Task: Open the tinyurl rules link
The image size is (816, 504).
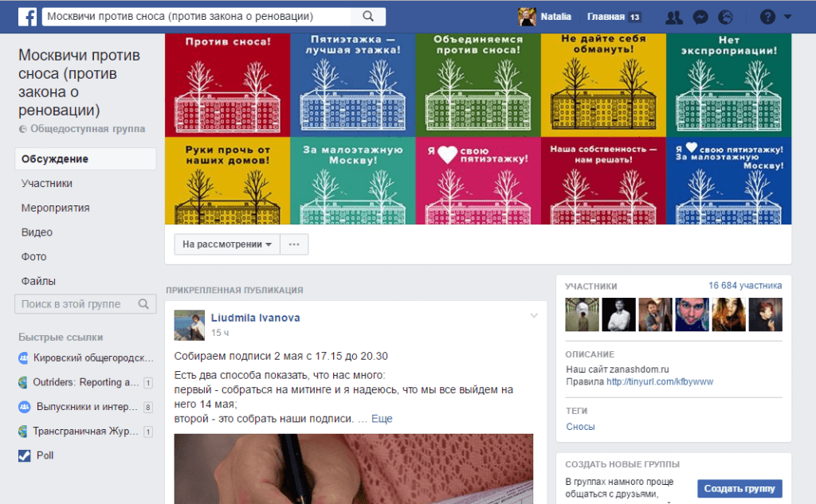Action: [x=659, y=381]
